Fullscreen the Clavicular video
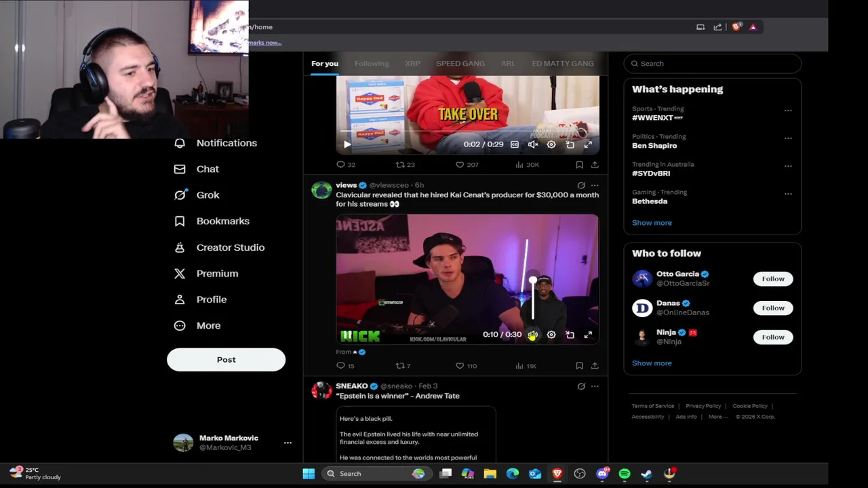Screen dimensions: 868x488 (x=588, y=335)
